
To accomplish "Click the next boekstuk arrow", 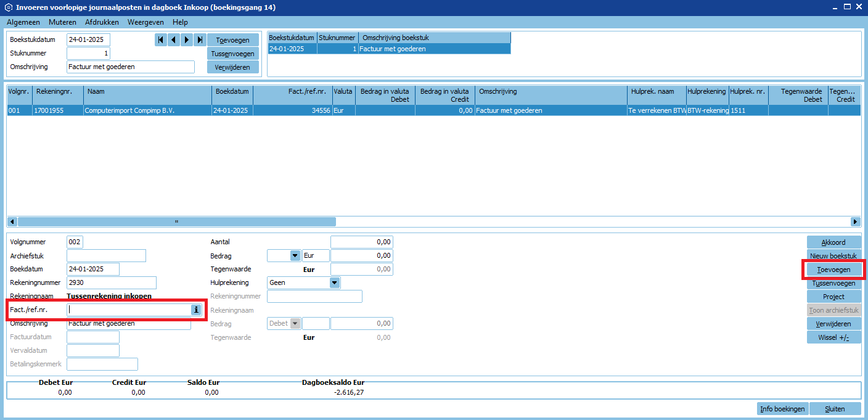I will coord(187,40).
